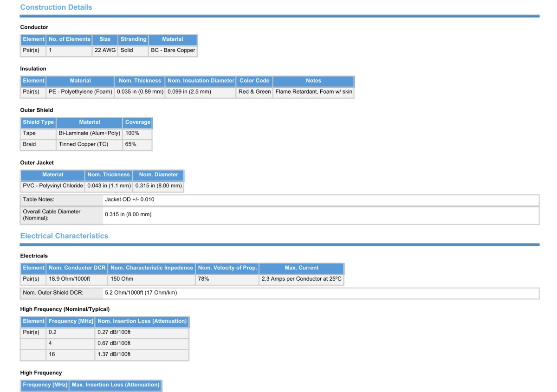Viewport: 557px width, 392px height.
Task: Select the Color Code column header
Action: point(254,81)
